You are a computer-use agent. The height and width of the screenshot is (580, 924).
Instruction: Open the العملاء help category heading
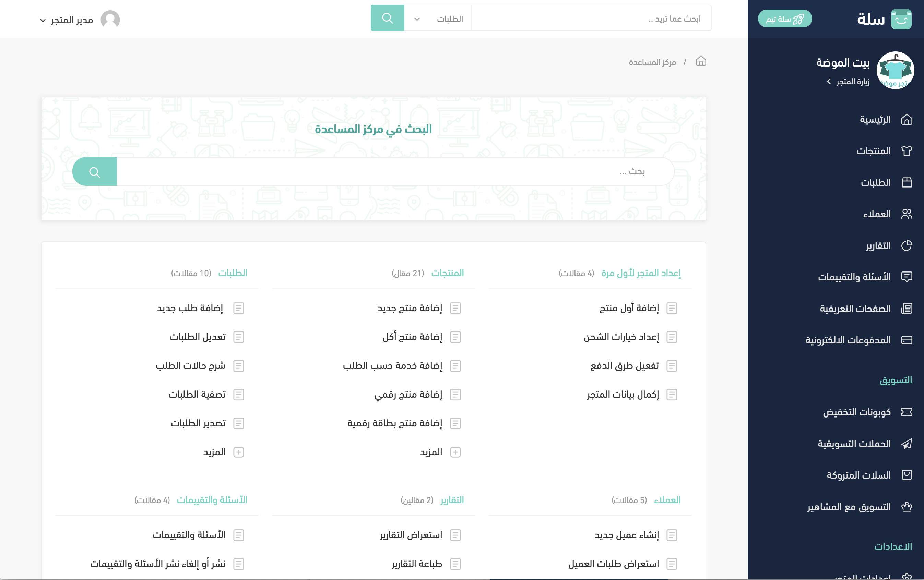point(667,500)
